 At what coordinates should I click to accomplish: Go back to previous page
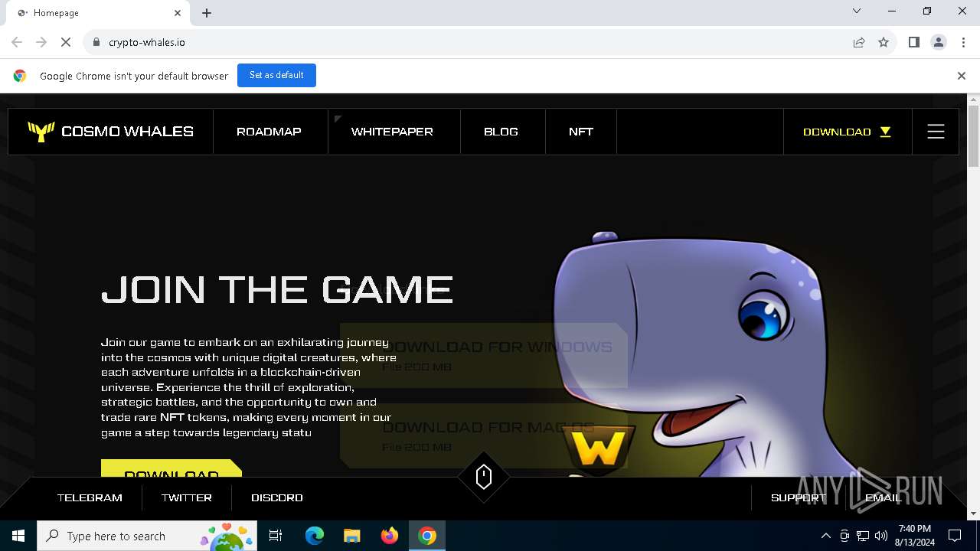[x=17, y=42]
